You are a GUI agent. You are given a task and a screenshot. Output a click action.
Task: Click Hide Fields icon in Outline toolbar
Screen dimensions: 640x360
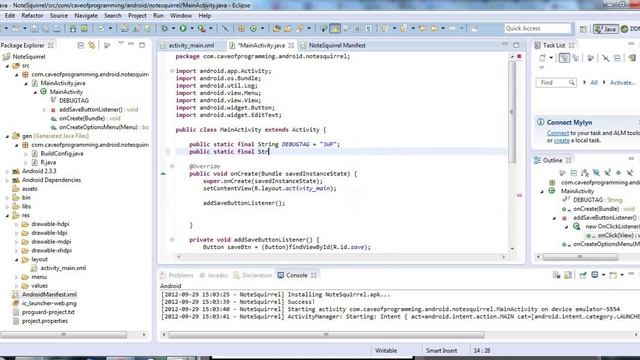[x=596, y=173]
